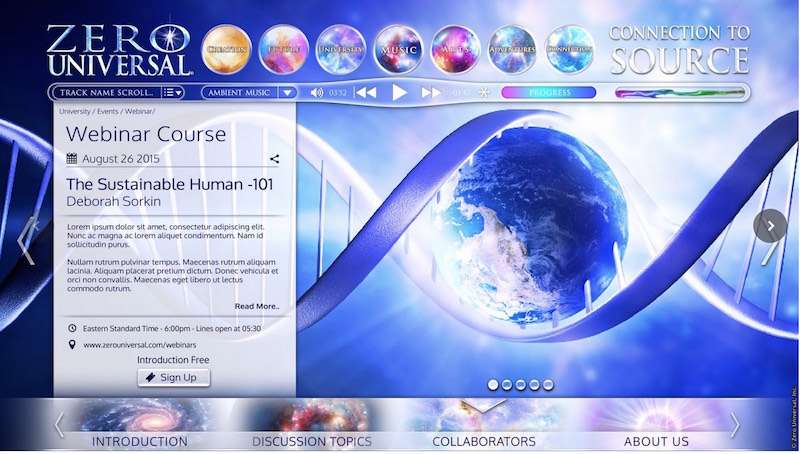Select the second carousel dot
Viewport: 800px width, 454px height.
(x=507, y=385)
